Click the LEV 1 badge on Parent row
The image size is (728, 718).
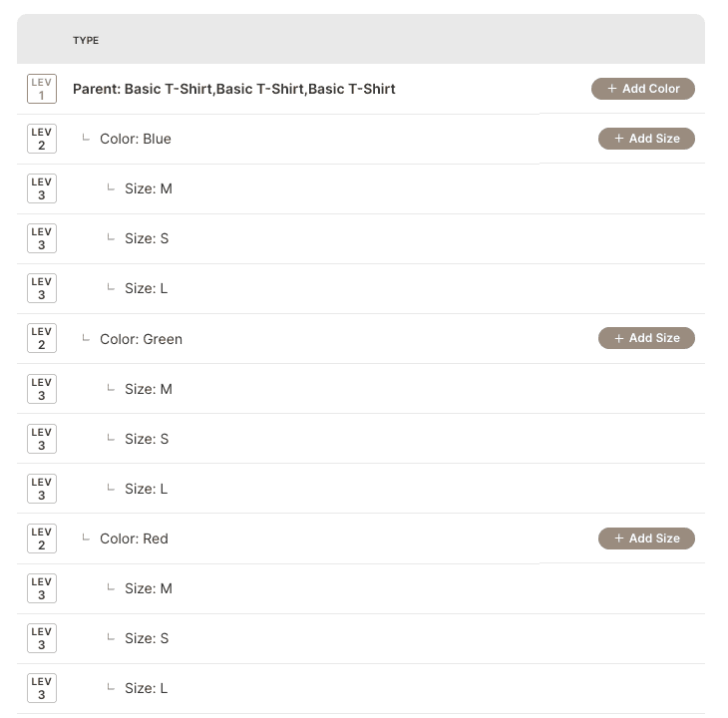coord(42,89)
